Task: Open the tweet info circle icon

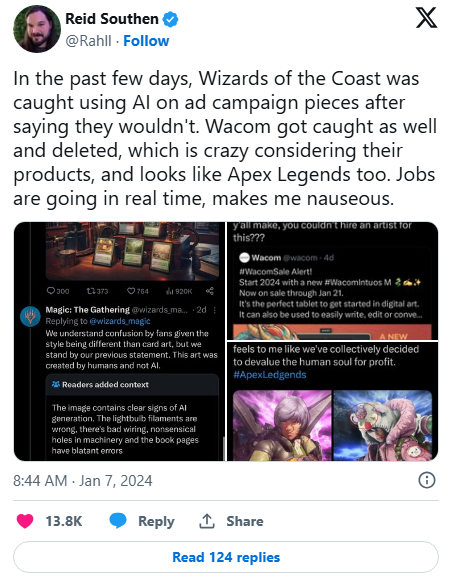Action: 427,480
